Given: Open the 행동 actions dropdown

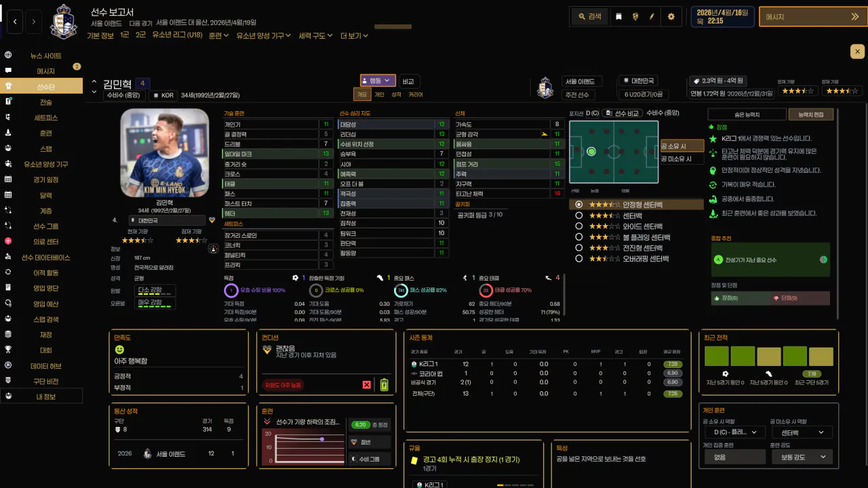Looking at the screenshot, I should pos(377,81).
